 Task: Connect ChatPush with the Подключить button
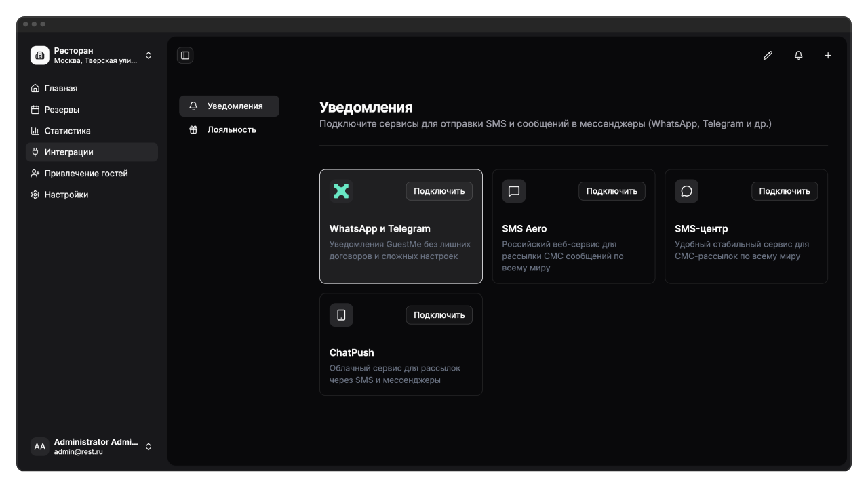coord(439,315)
